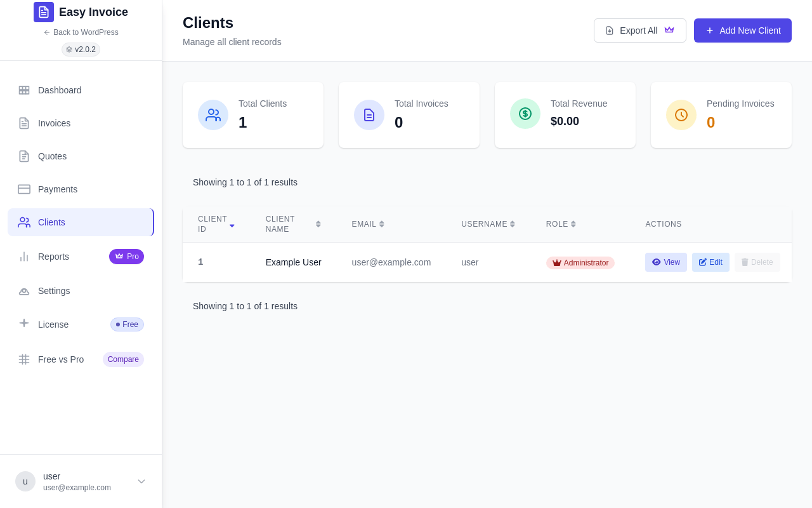This screenshot has width=812, height=508.
Task: Click the Settings gear icon in sidebar
Action: click(x=24, y=291)
